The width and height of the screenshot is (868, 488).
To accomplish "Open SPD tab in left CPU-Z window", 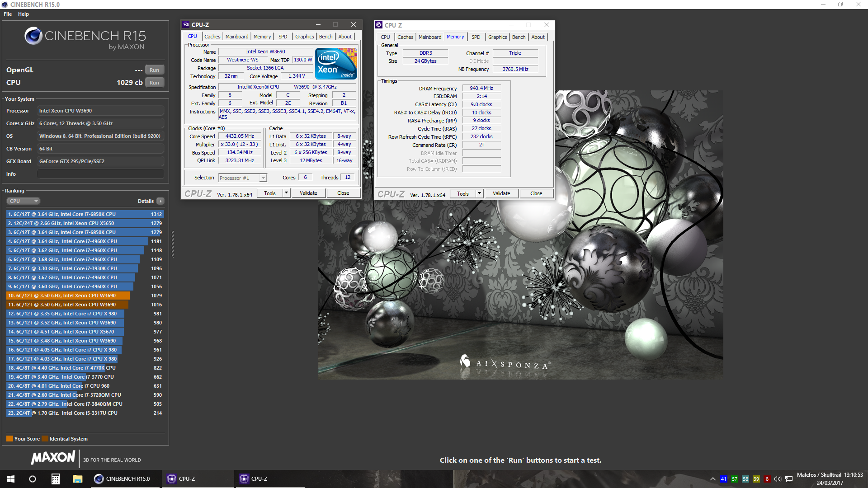I will coord(283,37).
